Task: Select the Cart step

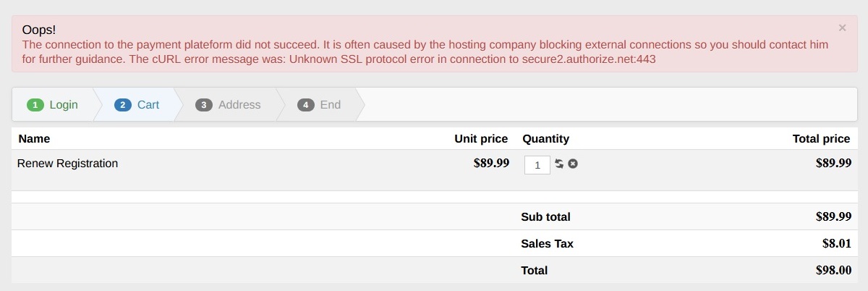Action: 148,105
